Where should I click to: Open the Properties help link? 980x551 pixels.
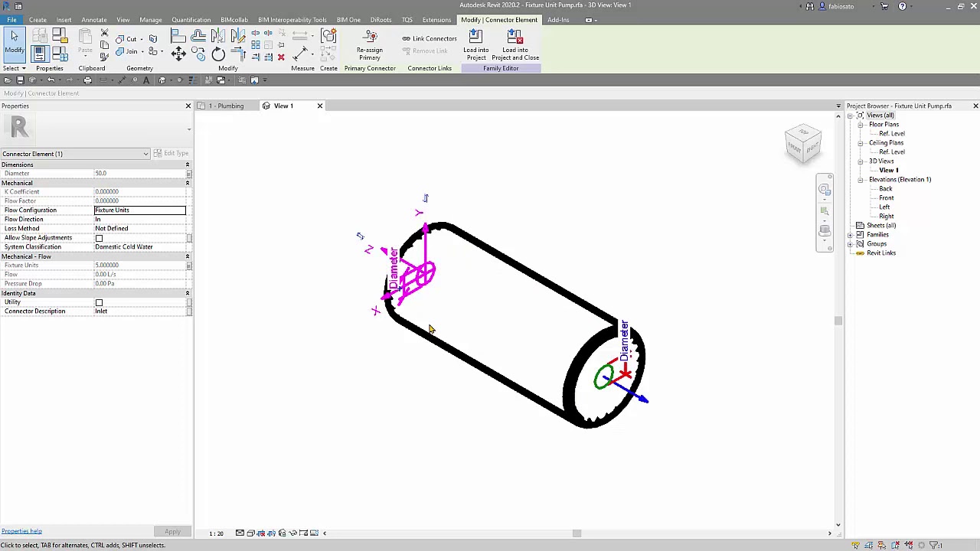click(21, 531)
